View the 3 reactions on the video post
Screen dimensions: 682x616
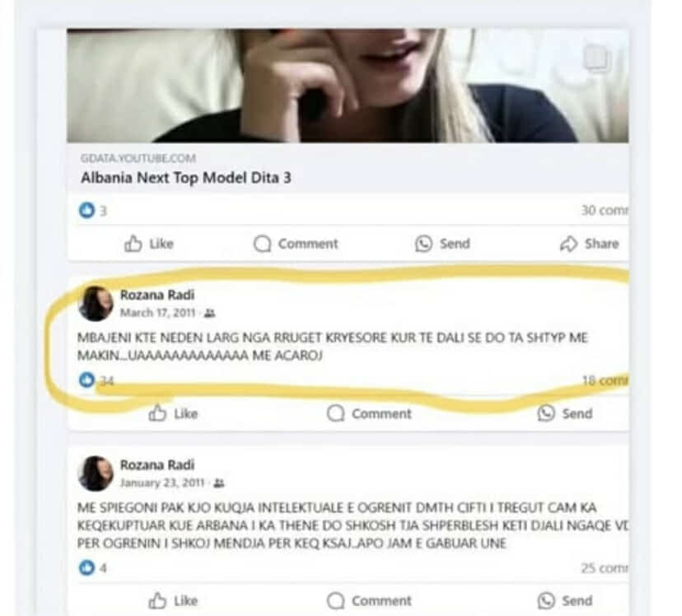pos(92,211)
